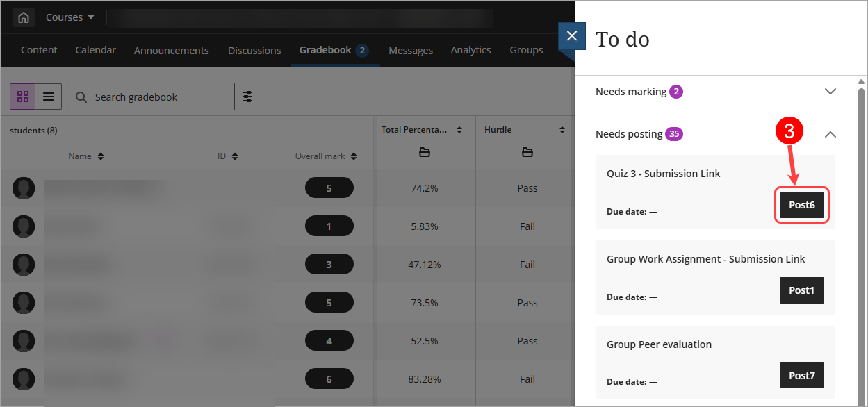Close the To do panel
868x407 pixels.
click(x=571, y=36)
